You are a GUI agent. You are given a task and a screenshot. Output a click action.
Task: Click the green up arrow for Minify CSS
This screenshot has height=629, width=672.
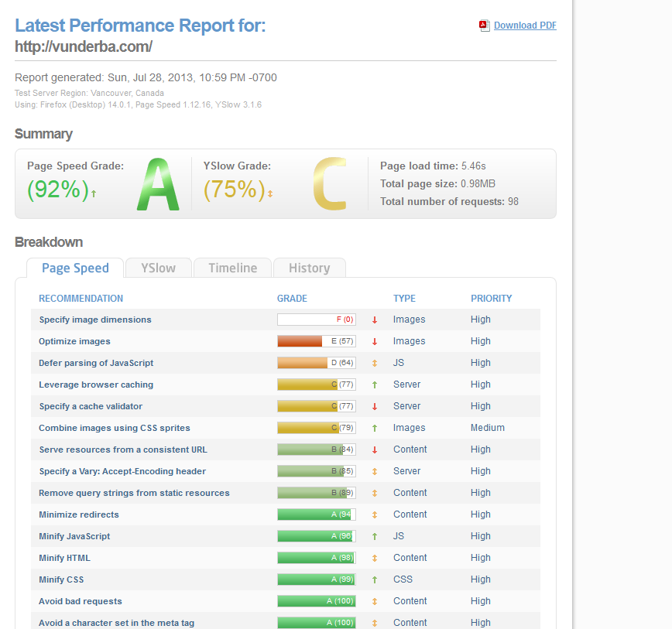tap(375, 579)
